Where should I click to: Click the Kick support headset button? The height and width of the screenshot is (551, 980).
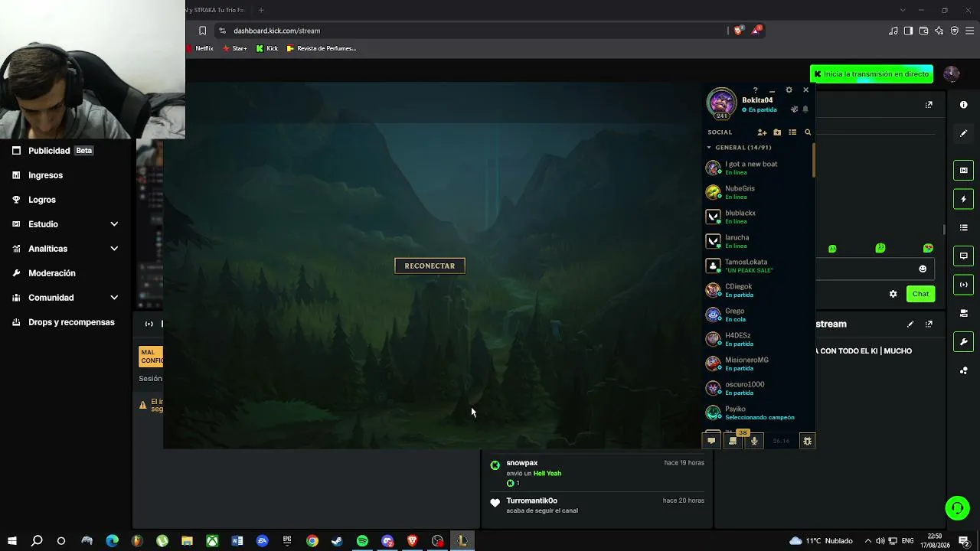click(x=957, y=507)
